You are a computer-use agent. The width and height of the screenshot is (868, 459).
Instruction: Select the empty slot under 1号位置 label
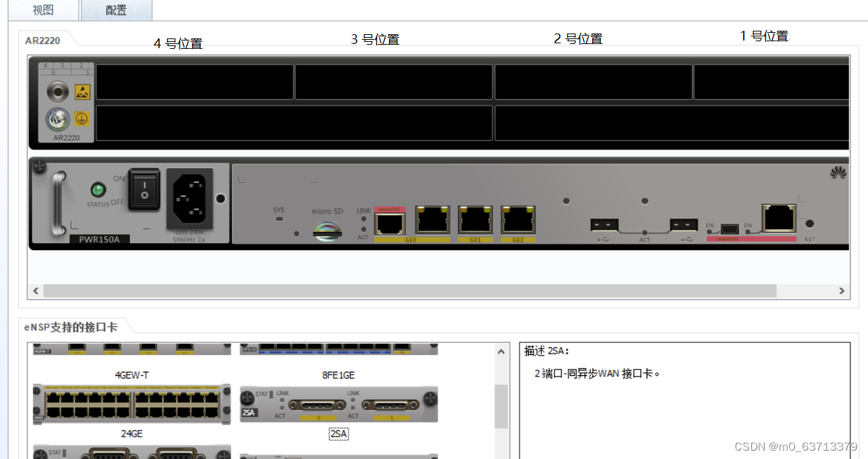pos(772,82)
